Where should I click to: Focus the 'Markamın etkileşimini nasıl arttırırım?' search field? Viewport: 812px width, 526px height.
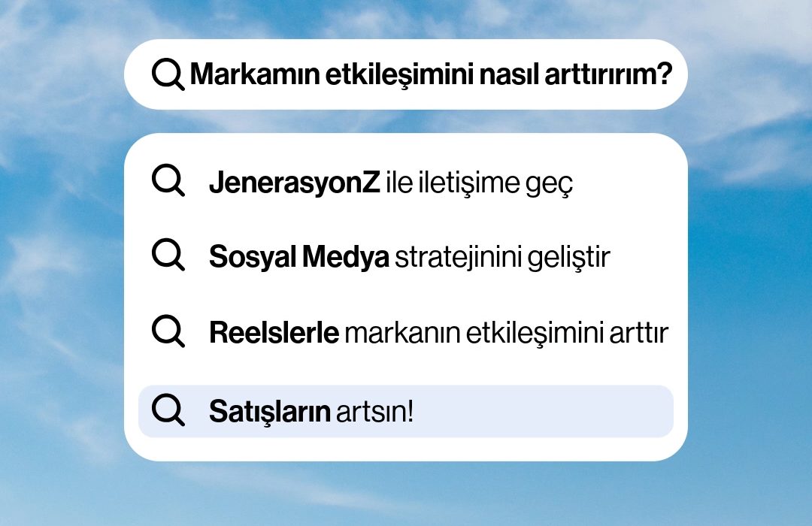405,74
